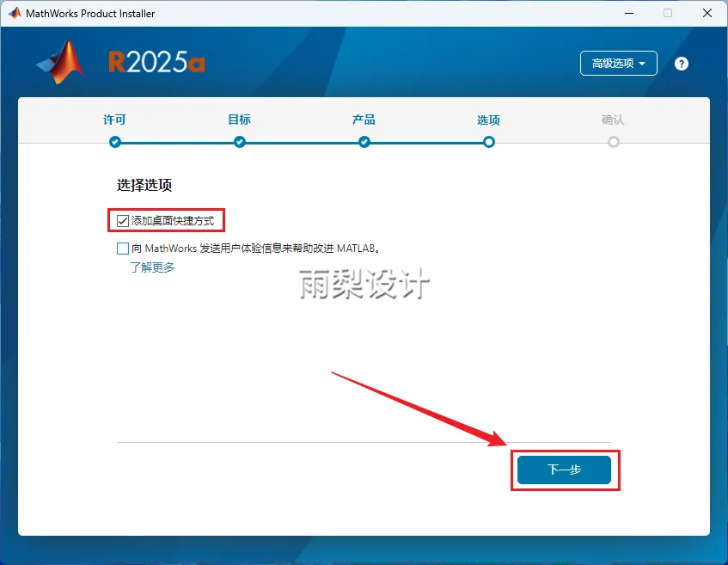Viewport: 728px width, 565px height.
Task: Open the 了解更多 link
Action: point(152,267)
